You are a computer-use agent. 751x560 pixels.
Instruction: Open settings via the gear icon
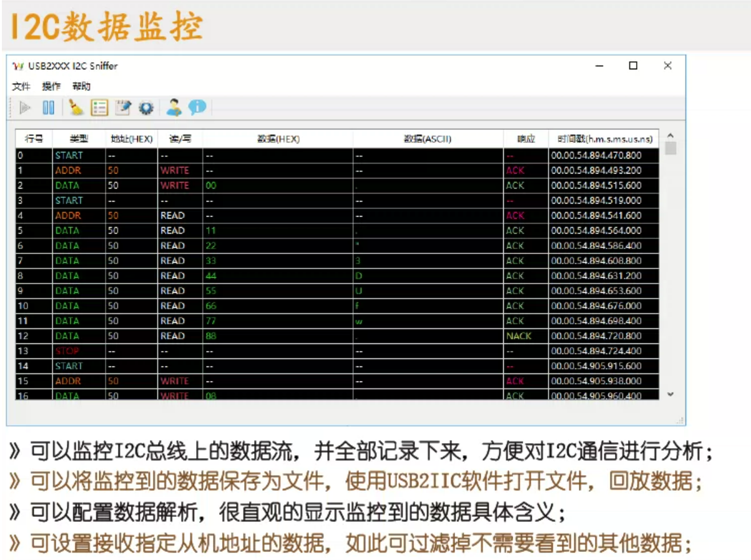tap(146, 108)
